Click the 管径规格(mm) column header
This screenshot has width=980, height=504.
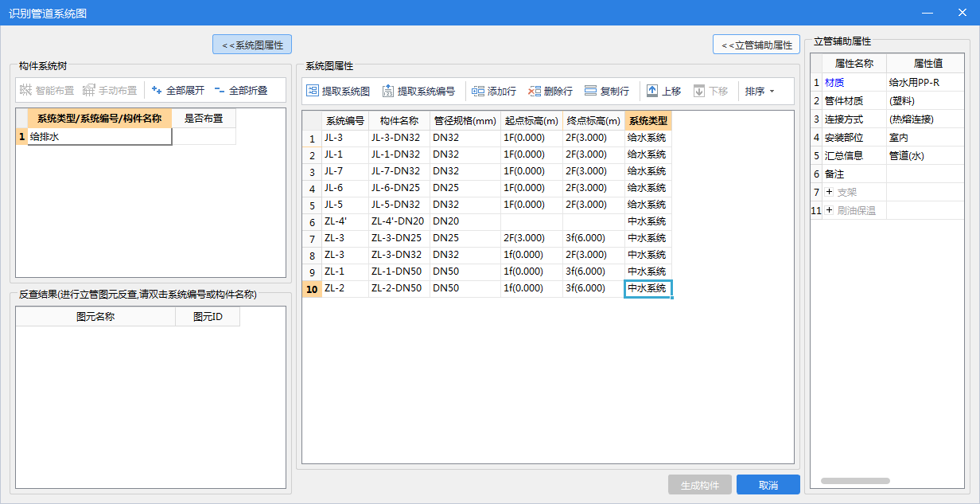pyautogui.click(x=465, y=121)
